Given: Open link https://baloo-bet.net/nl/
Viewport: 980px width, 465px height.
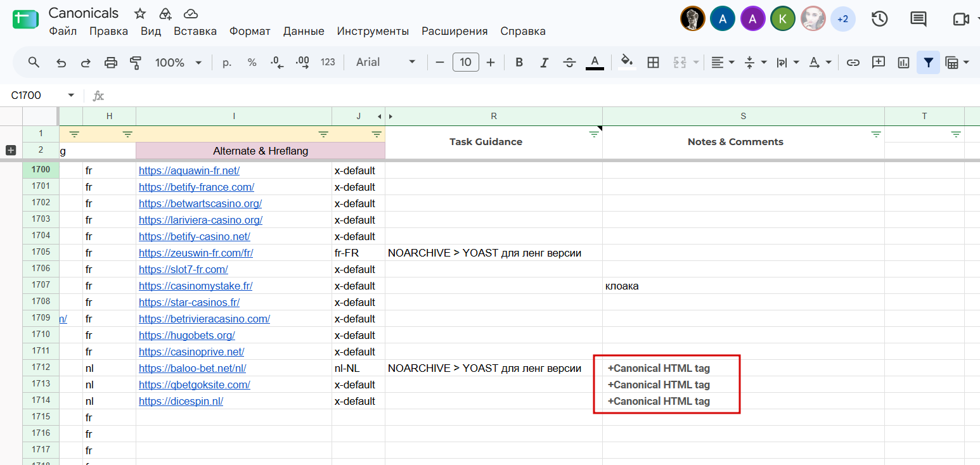Looking at the screenshot, I should [192, 368].
